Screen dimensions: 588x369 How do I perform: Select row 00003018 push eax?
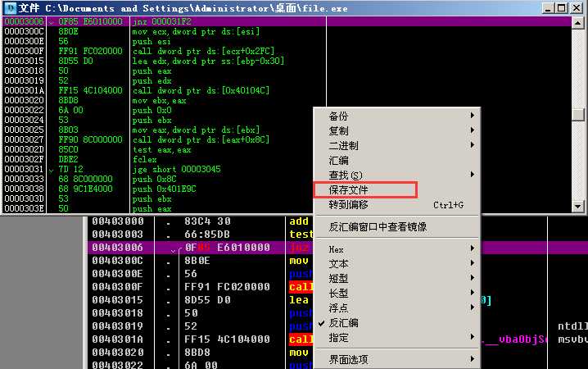[287, 71]
